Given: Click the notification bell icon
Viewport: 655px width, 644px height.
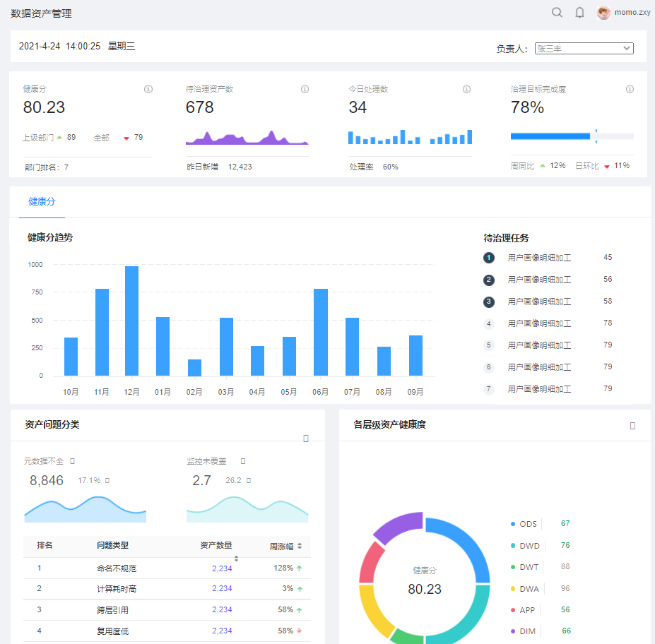Looking at the screenshot, I should 579,12.
